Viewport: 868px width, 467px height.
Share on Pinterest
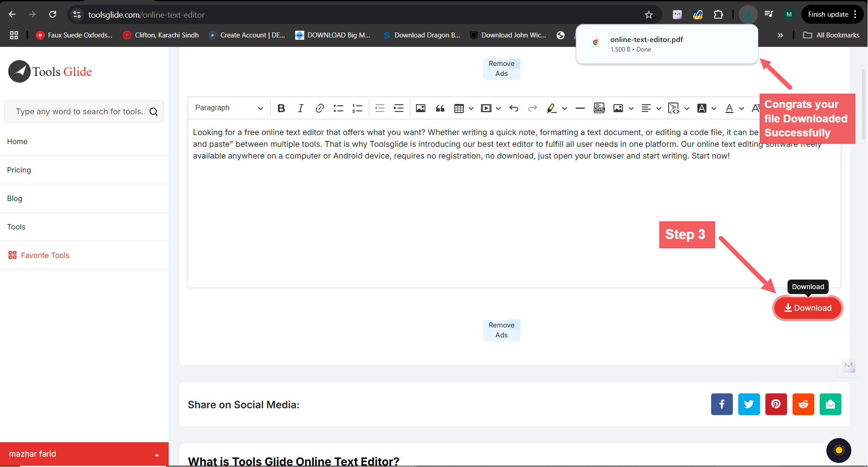[776, 404]
